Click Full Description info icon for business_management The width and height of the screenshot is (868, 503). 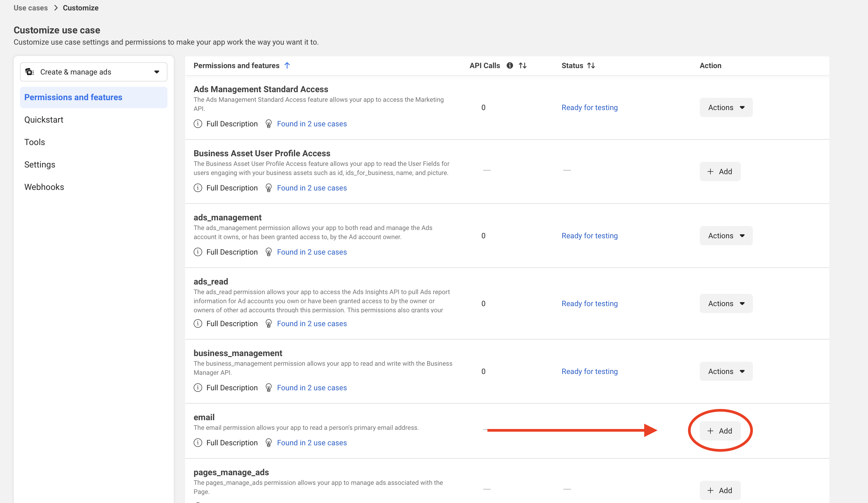(198, 388)
